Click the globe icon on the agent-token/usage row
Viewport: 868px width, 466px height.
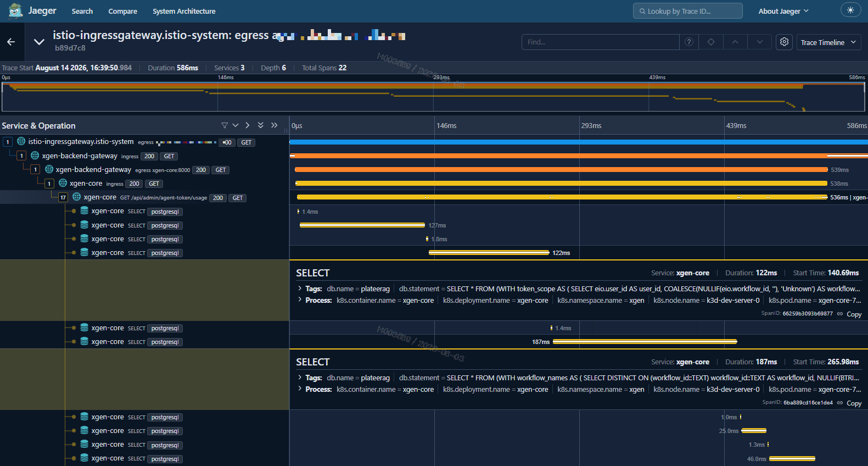77,197
